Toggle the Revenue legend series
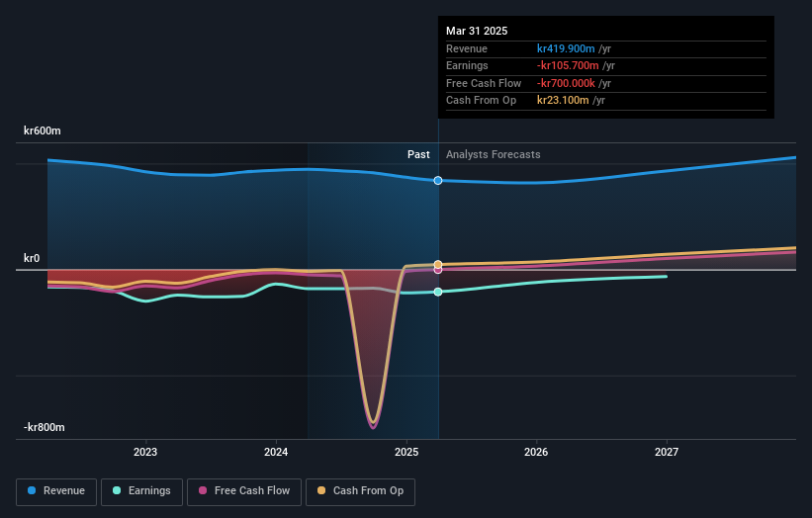 point(56,491)
